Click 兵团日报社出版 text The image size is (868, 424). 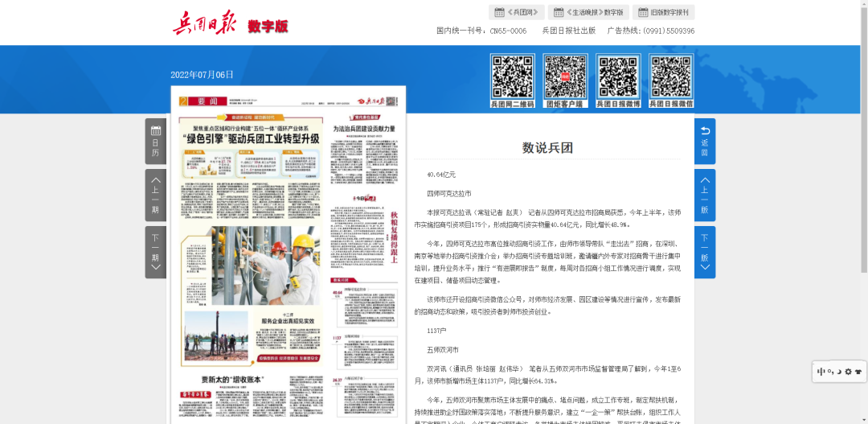(x=569, y=31)
